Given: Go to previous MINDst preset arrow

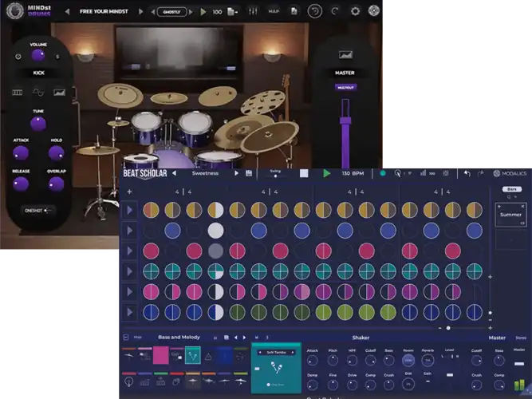Looking at the screenshot, I should coord(67,11).
